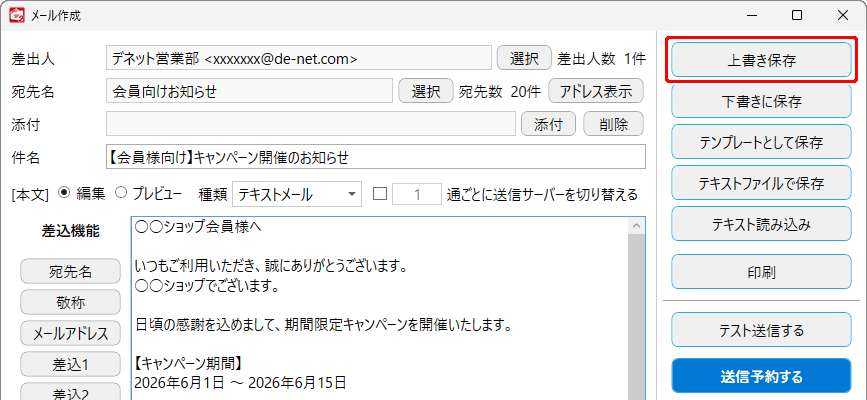Viewport: 867px width, 400px height.
Task: Enable the server switching checkbox
Action: [x=380, y=194]
